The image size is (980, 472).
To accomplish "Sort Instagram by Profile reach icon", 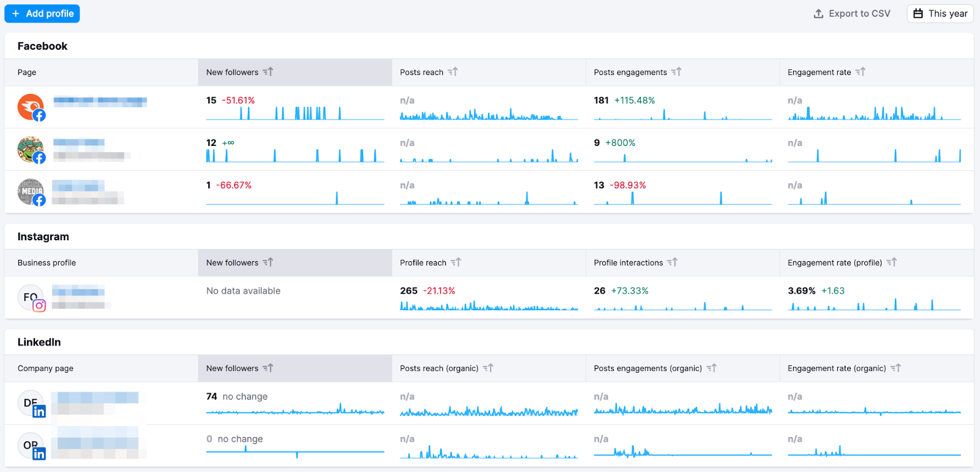I will pos(456,262).
